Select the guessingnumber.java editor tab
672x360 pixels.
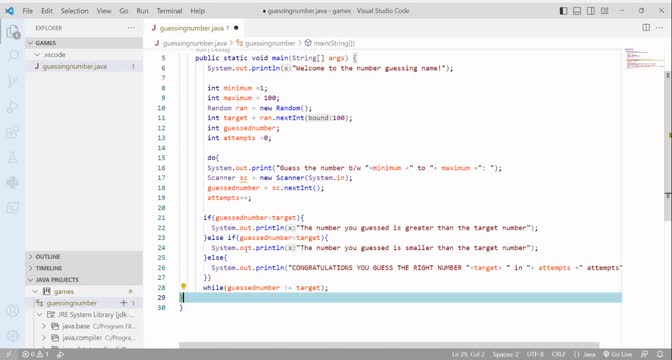point(191,28)
